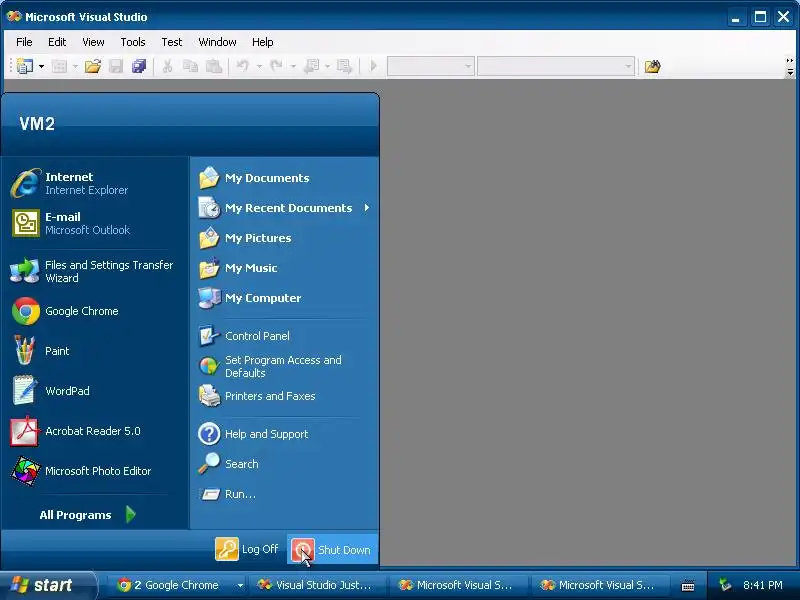Click the Start Debugging play icon

click(373, 66)
